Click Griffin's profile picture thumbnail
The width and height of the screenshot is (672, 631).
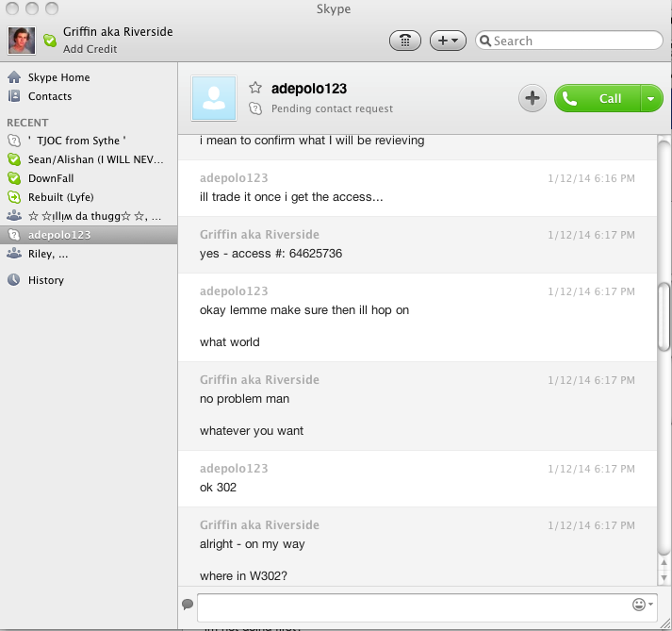point(22,41)
